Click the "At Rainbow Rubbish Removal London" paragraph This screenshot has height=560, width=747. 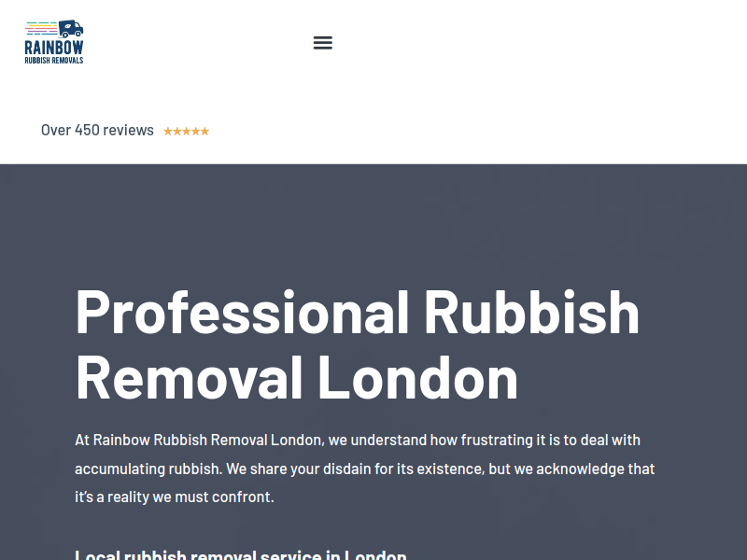[x=365, y=469]
